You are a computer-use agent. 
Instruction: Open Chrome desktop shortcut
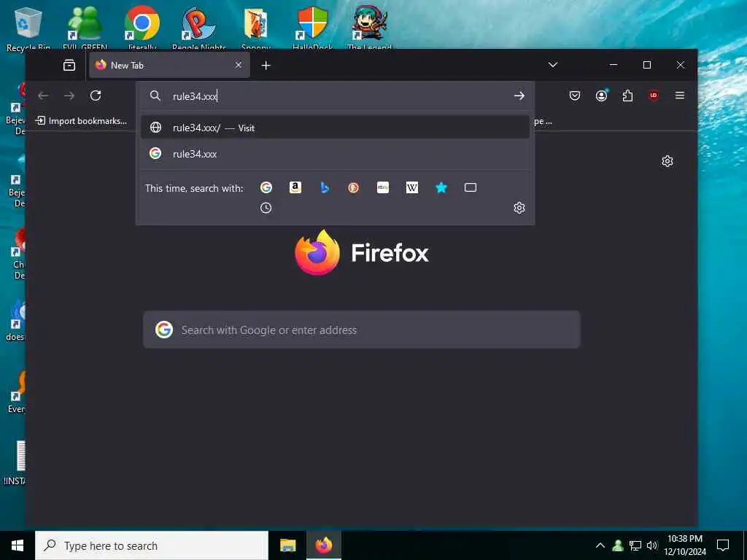pos(142,28)
